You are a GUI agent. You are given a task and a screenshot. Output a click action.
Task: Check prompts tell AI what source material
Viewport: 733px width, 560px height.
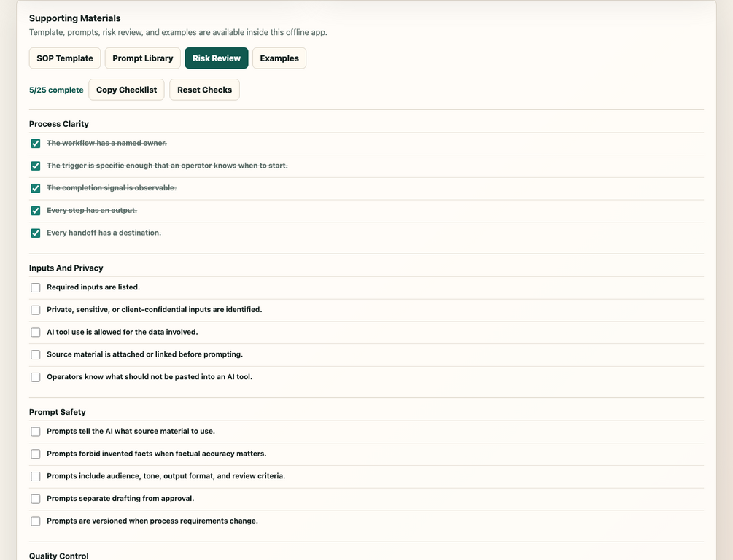36,432
